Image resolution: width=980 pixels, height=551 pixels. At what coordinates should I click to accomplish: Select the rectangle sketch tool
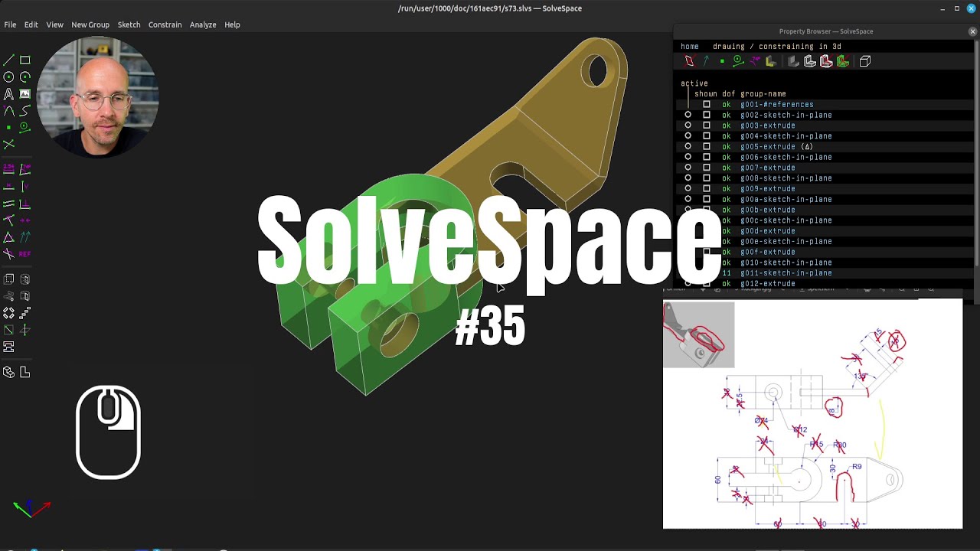click(x=24, y=60)
